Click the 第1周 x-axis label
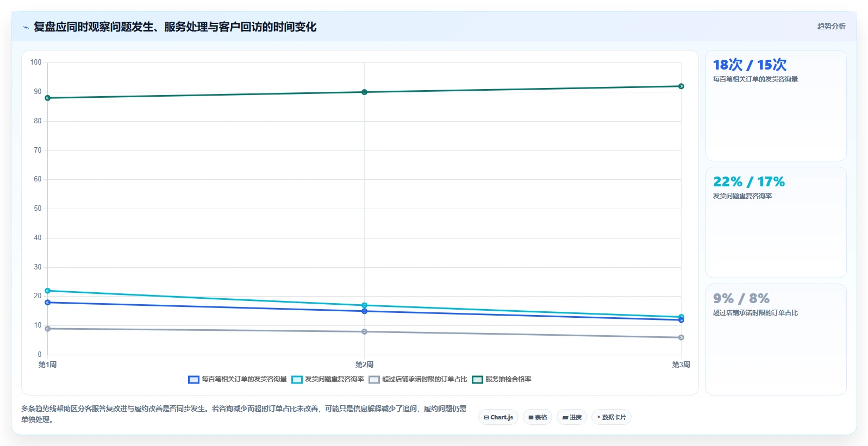This screenshot has height=446, width=868. (x=48, y=365)
